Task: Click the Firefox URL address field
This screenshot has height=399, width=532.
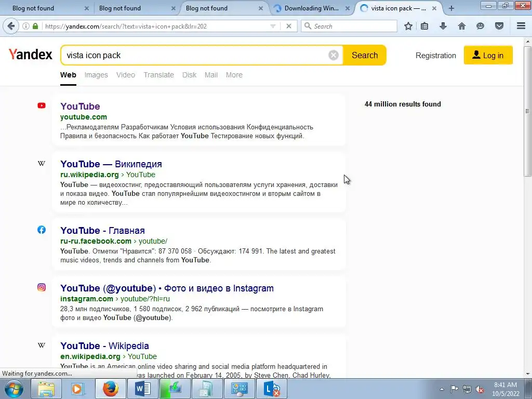Action: (156, 26)
